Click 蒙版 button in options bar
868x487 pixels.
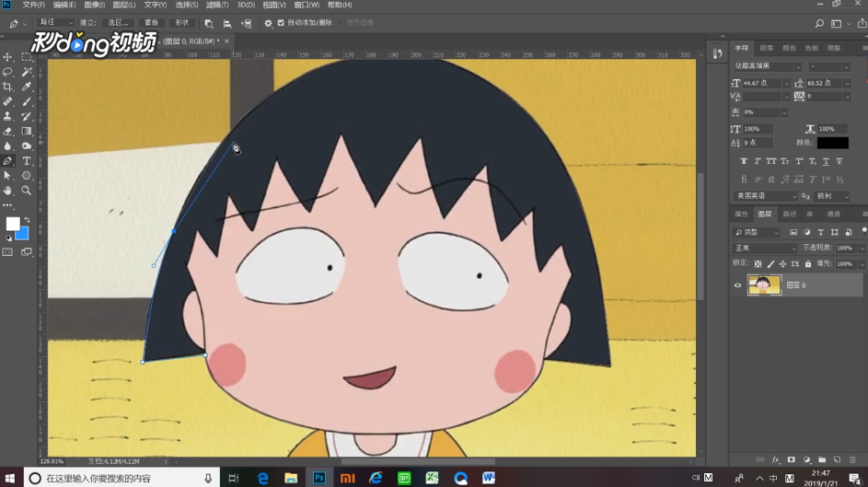pyautogui.click(x=151, y=23)
